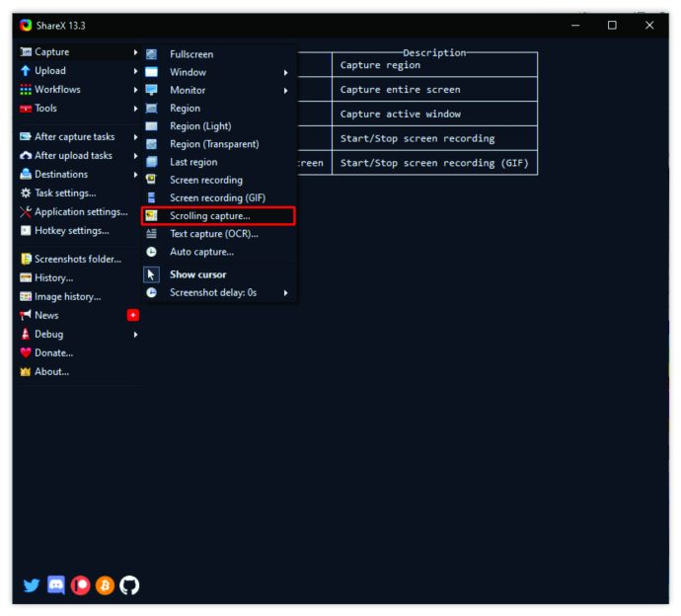Open Application settings…
Viewport: 681px width, 616px height.
80,211
